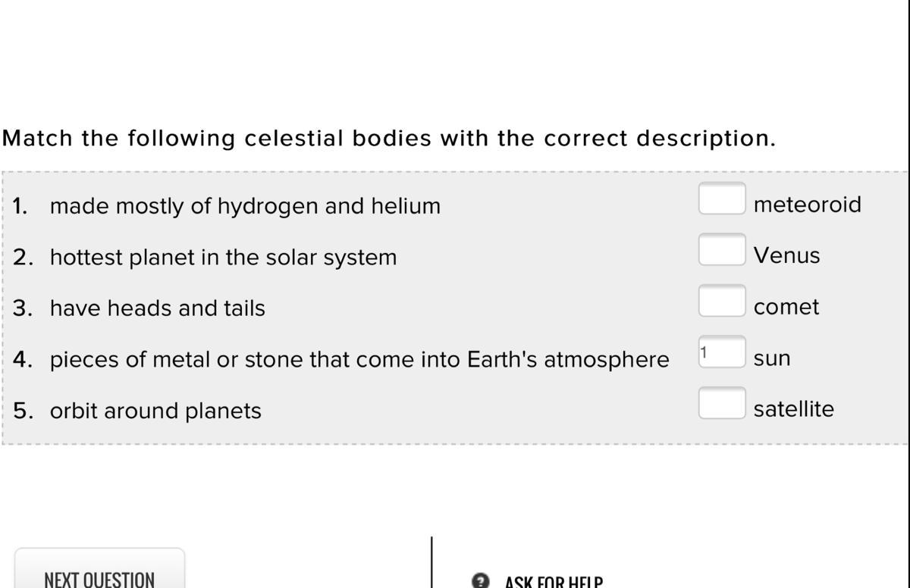Click 'pieces of metal or stone' description
Image resolution: width=910 pixels, height=588 pixels.
(359, 359)
